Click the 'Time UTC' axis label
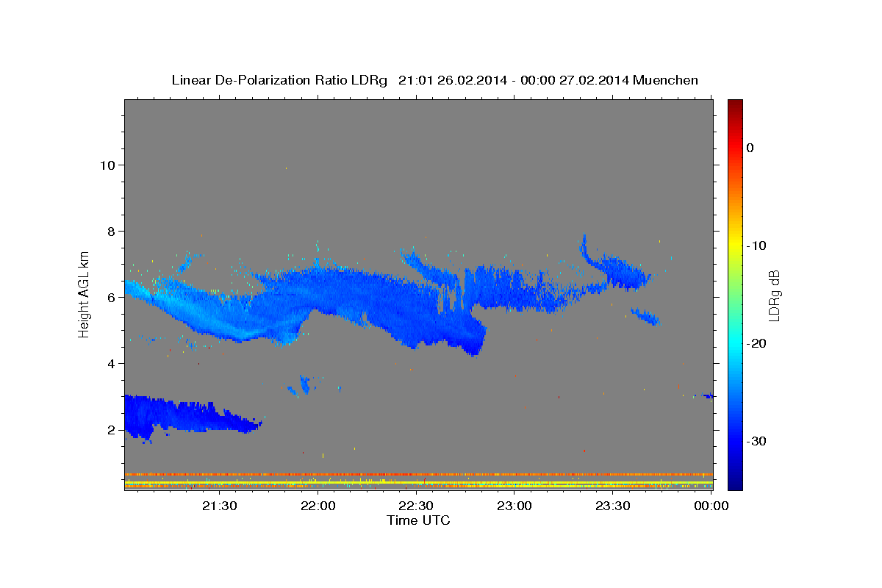882x588 pixels. point(418,520)
